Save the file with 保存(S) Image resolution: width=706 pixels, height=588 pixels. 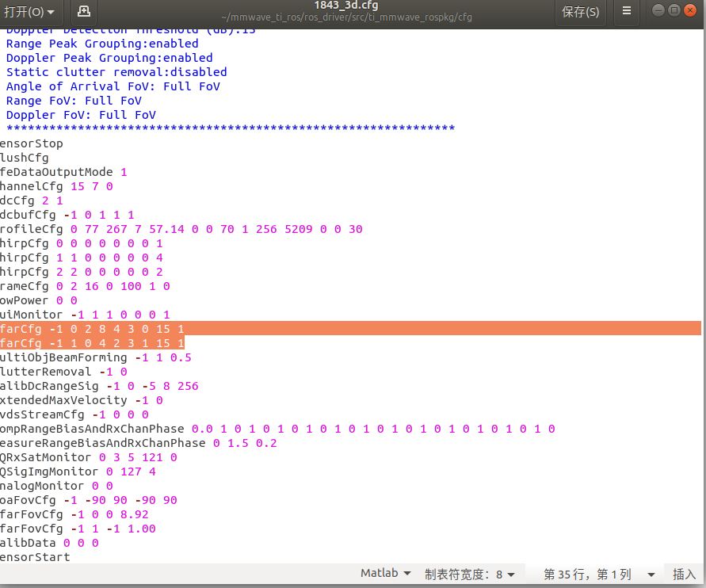click(580, 12)
